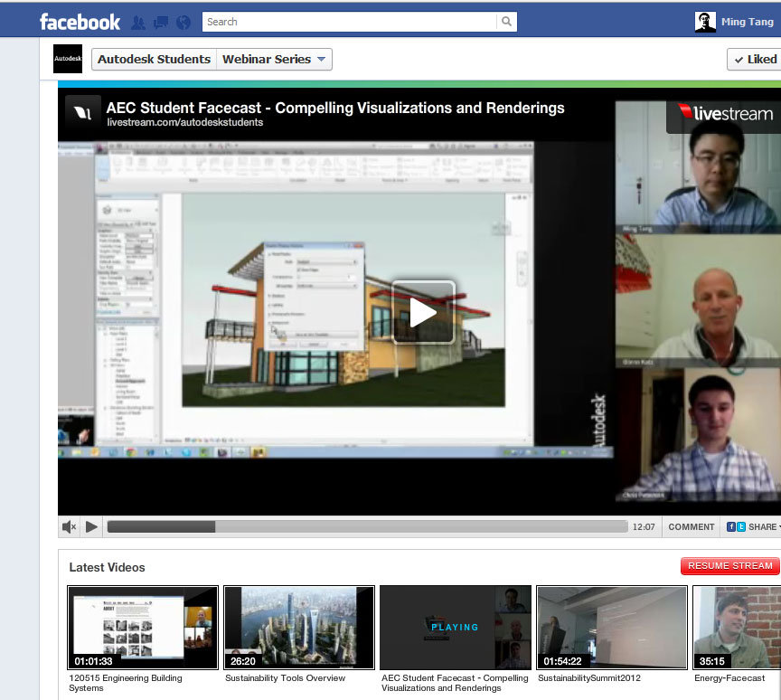Focus the Facebook Search field
This screenshot has width=781, height=700.
[x=349, y=22]
